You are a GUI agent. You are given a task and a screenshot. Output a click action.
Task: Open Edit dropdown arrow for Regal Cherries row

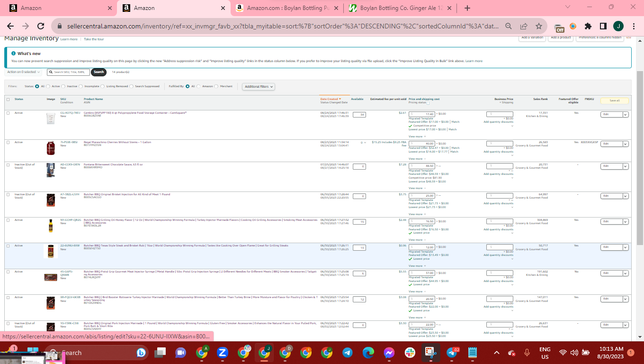[x=626, y=144]
